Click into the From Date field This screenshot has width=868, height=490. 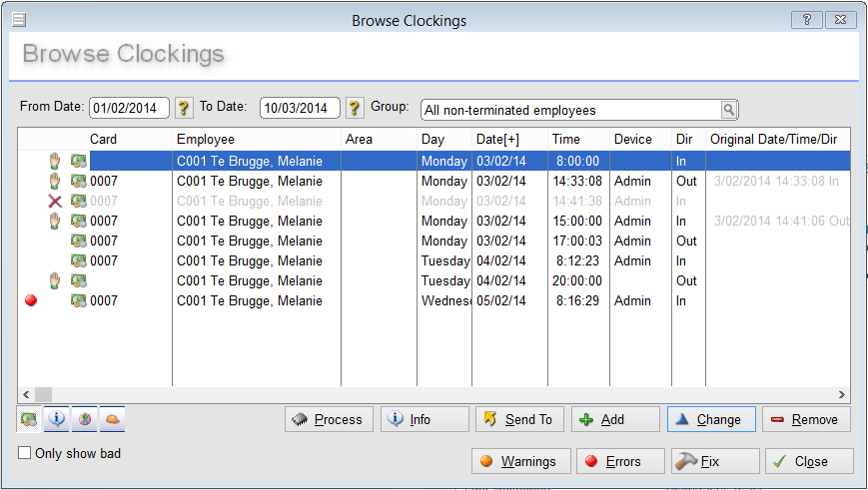(129, 108)
